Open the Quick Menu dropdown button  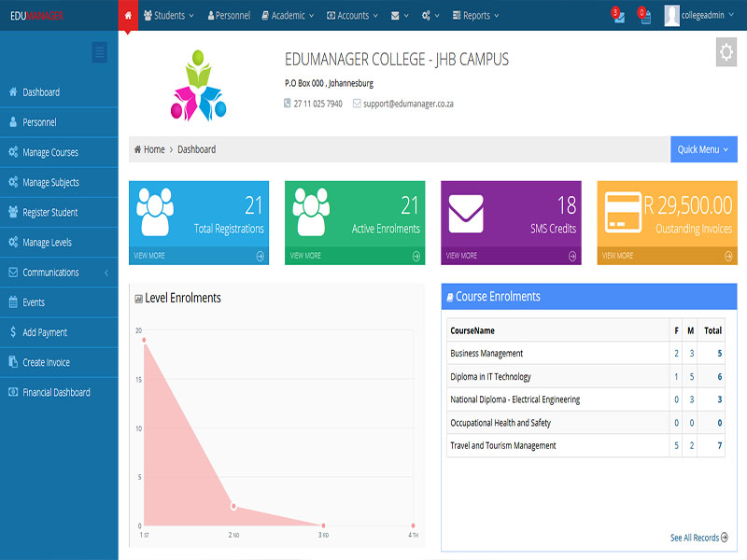tap(704, 149)
